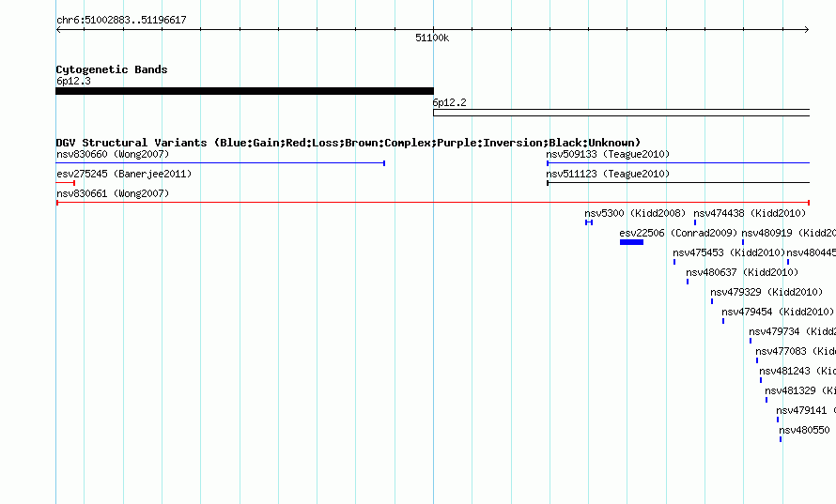The image size is (836, 504).
Task: Select the blue nsv509133 gain line
Action: [x=678, y=163]
